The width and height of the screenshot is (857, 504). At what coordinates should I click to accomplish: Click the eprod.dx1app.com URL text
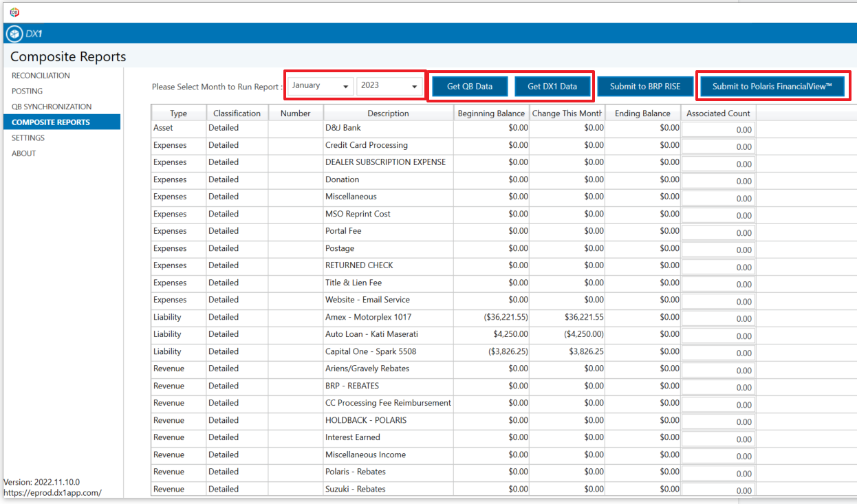(52, 492)
